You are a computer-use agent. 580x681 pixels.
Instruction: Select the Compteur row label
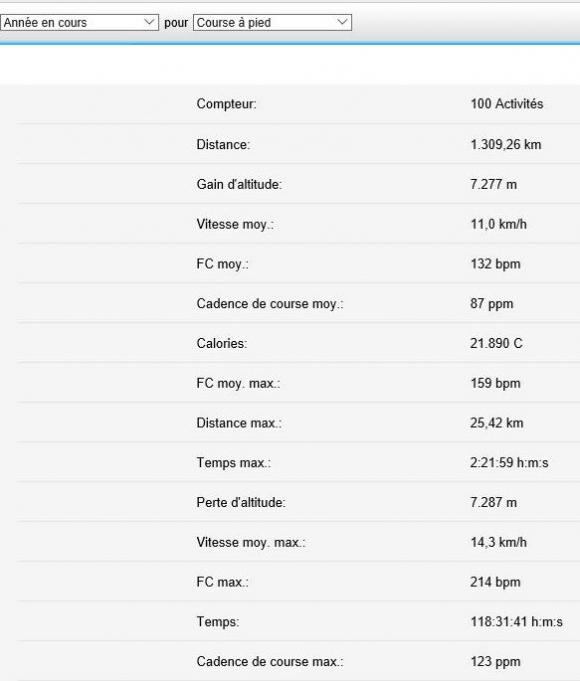tap(226, 104)
